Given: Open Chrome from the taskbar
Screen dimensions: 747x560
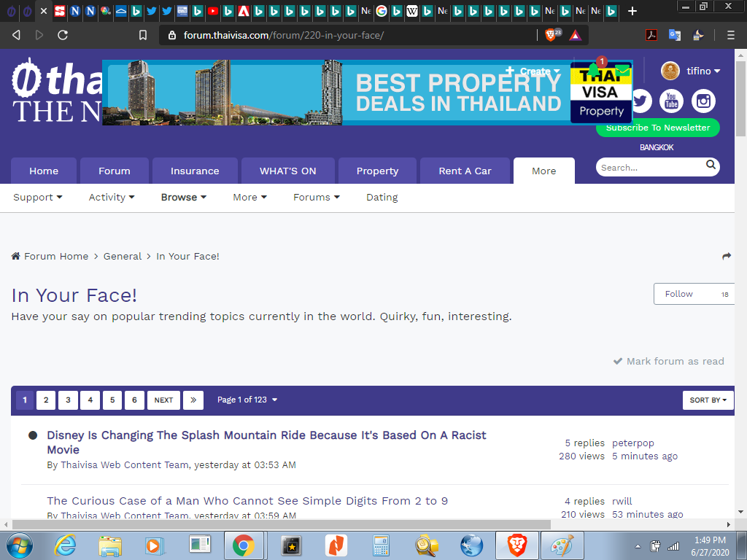Looking at the screenshot, I should [x=244, y=545].
